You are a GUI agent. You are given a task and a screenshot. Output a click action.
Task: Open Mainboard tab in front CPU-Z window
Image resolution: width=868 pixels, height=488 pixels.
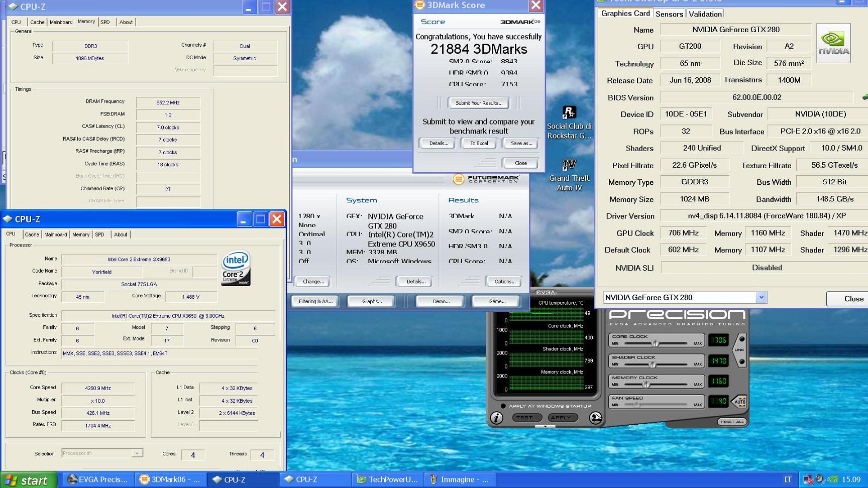click(55, 234)
